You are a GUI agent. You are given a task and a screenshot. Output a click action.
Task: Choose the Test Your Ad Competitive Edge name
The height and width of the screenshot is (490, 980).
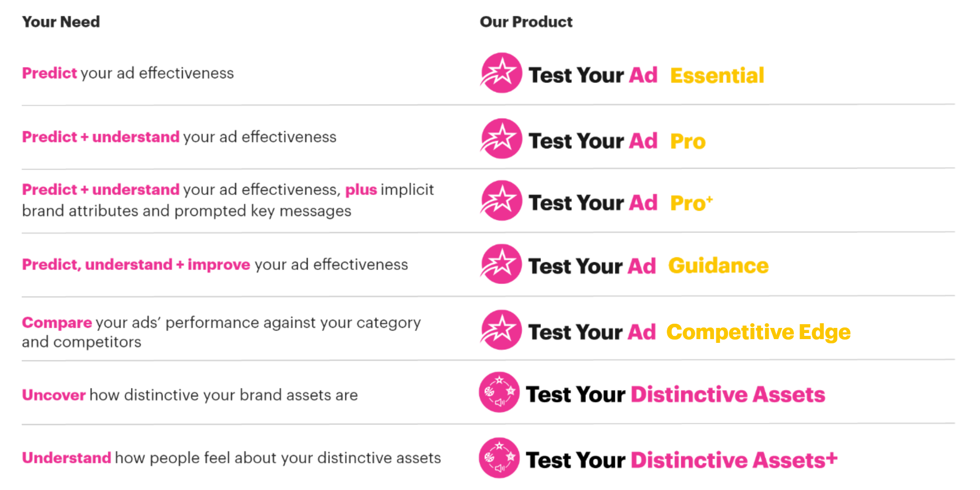[689, 332]
